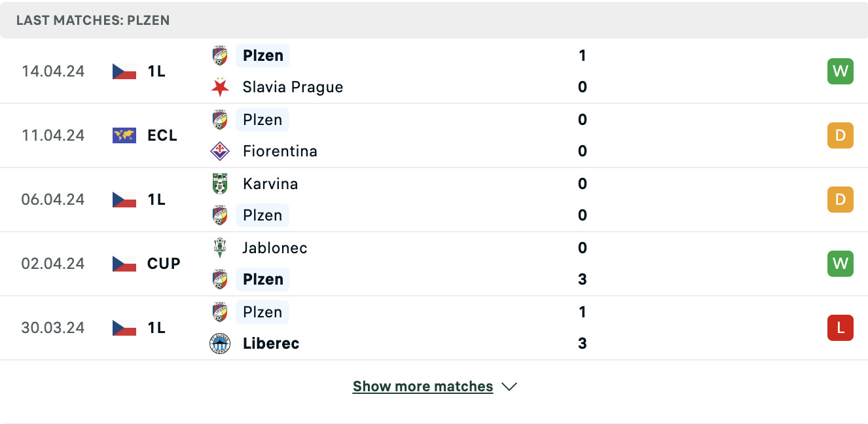Click the Czech flag next to CUP

coord(124,264)
